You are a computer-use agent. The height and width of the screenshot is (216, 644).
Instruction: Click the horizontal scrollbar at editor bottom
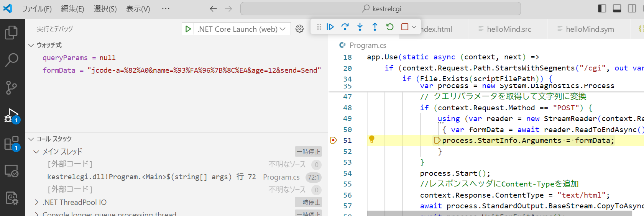[x=499, y=213]
